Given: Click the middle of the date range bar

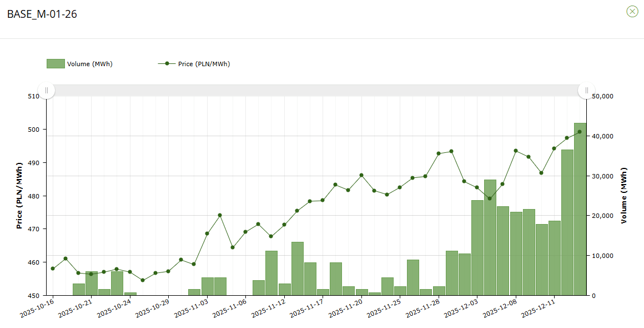Looking at the screenshot, I should (316, 90).
